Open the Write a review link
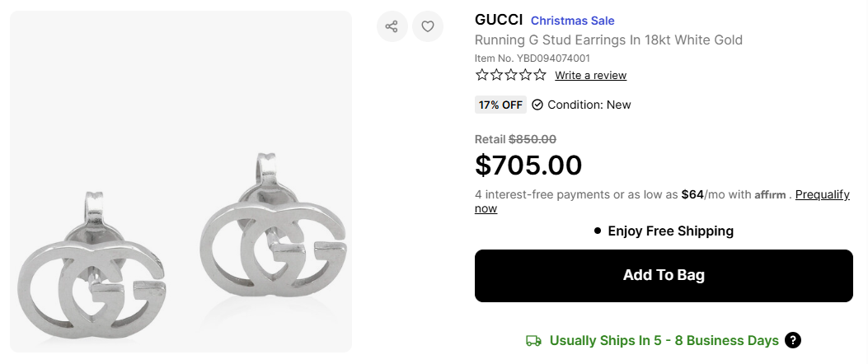 (x=590, y=75)
